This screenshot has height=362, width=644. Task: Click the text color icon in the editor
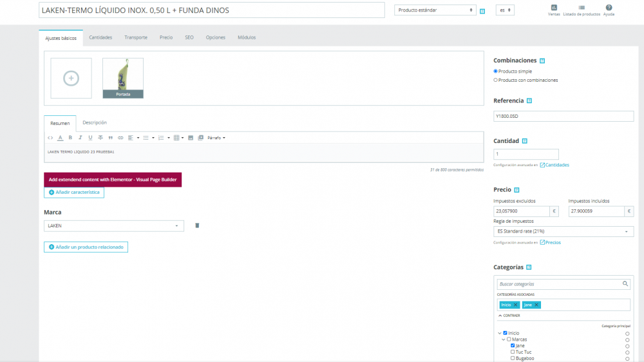click(61, 138)
